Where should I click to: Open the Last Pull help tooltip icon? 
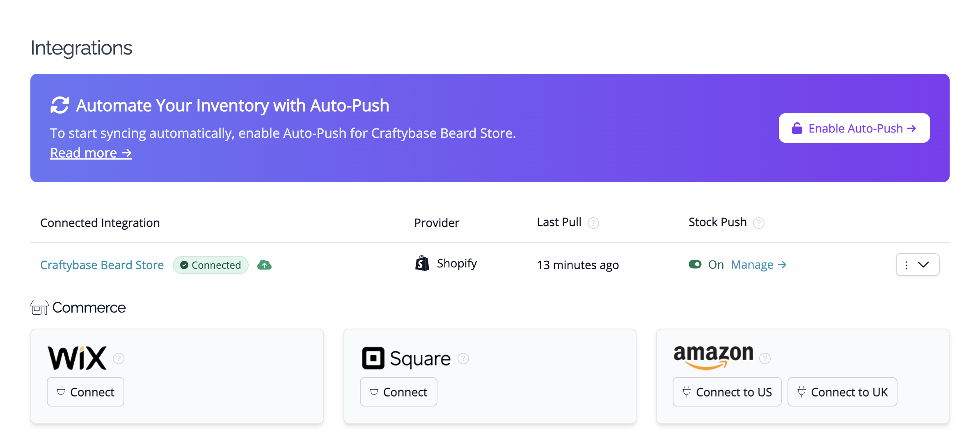(x=593, y=223)
